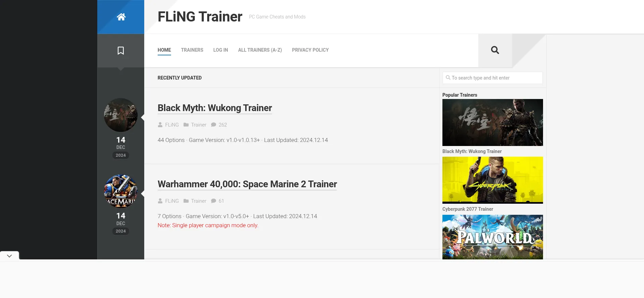Click Trainer category under Black Myth post
644x298 pixels.
(x=199, y=125)
